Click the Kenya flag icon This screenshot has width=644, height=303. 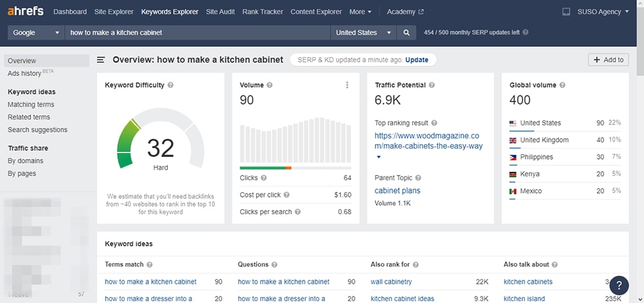coord(513,174)
